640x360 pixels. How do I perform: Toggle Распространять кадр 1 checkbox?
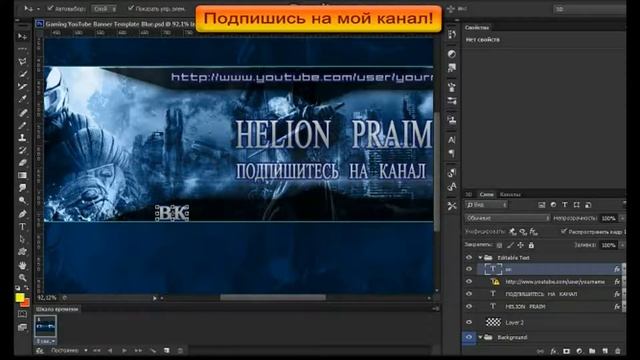click(564, 231)
